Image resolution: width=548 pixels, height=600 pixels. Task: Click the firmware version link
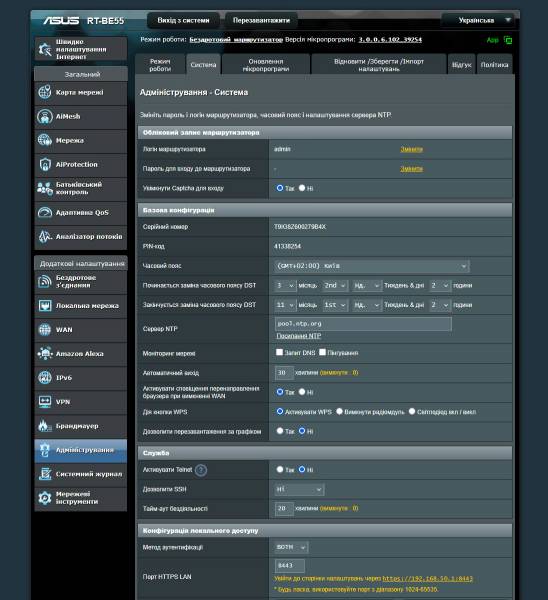click(390, 39)
